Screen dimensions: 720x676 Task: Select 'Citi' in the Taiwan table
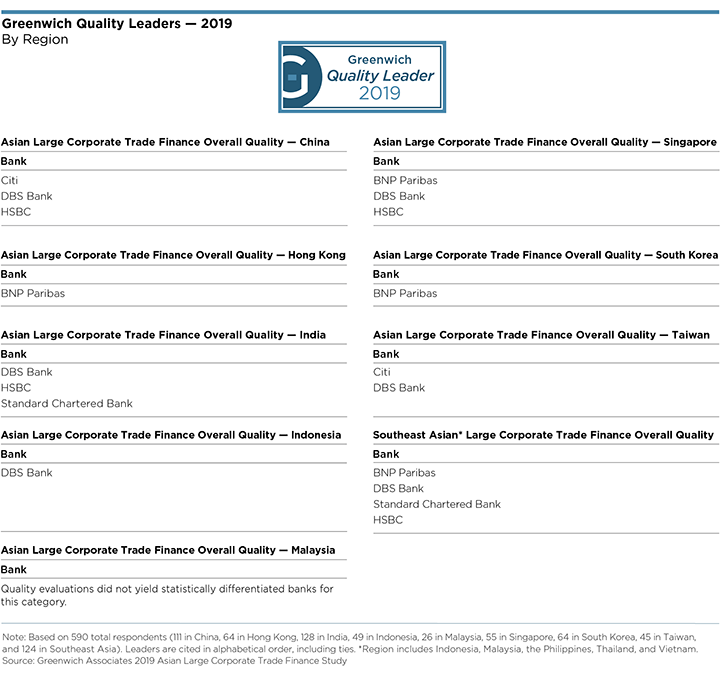coord(382,372)
